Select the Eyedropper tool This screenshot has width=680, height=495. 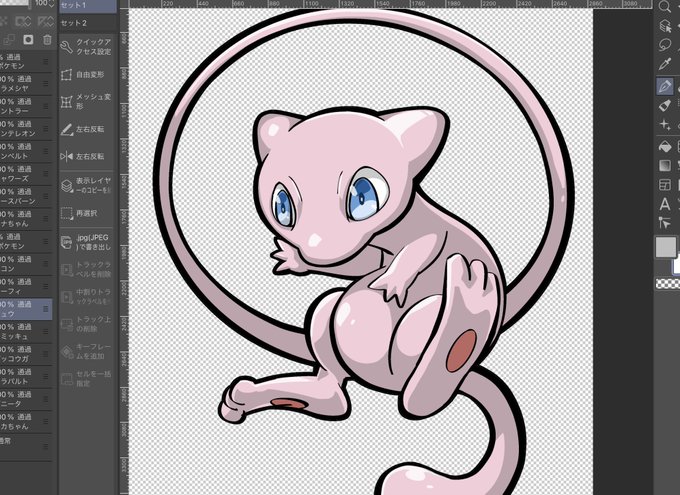[x=664, y=65]
